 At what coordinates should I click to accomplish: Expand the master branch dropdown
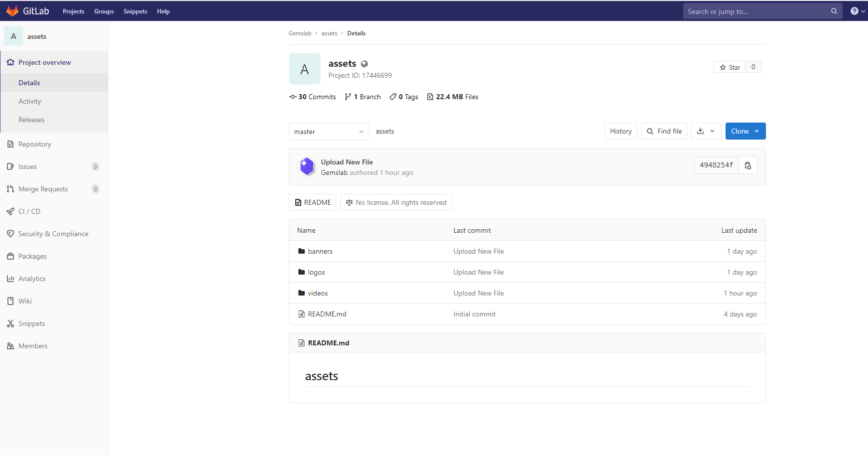[328, 132]
